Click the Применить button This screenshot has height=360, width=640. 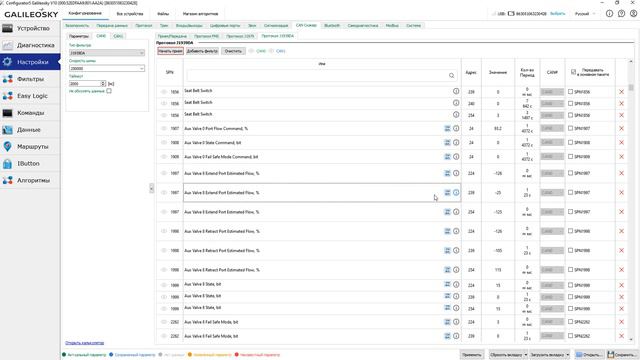[x=472, y=355]
